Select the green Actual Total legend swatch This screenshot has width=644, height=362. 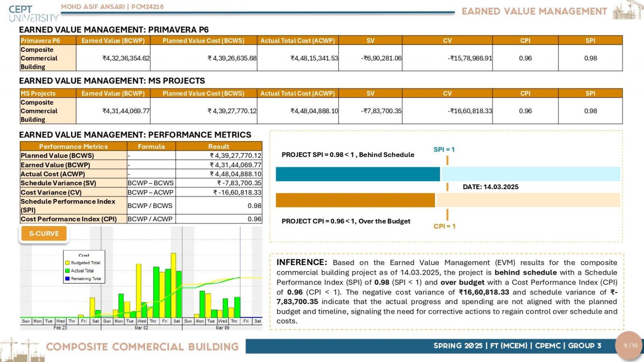(x=68, y=271)
